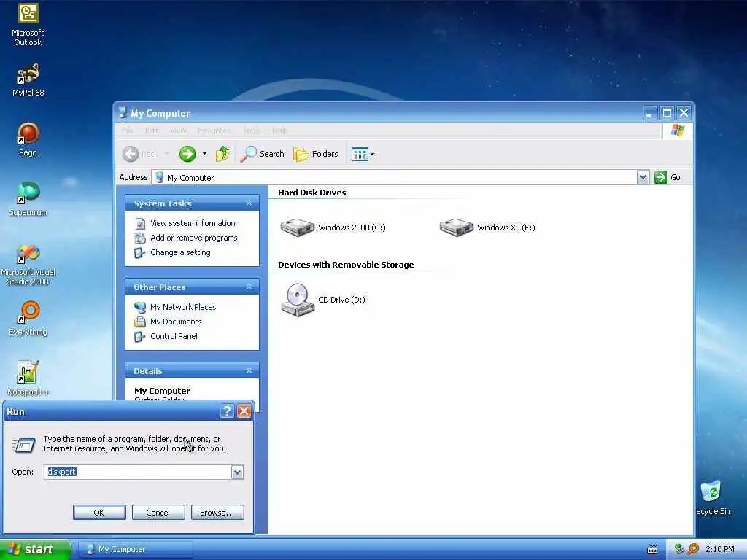The height and width of the screenshot is (560, 747).
Task: Collapse the Other Places panel
Action: pos(249,287)
